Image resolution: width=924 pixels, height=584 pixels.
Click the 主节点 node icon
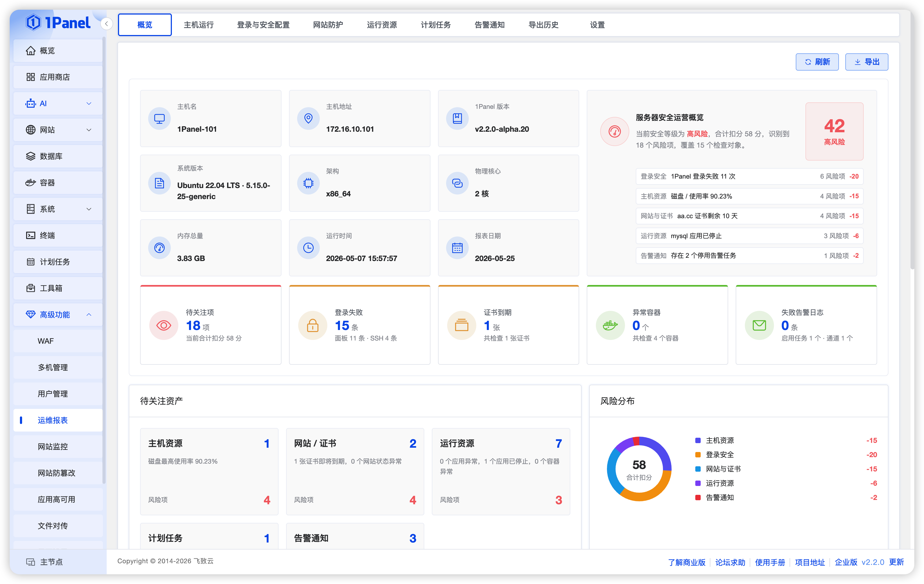point(31,562)
